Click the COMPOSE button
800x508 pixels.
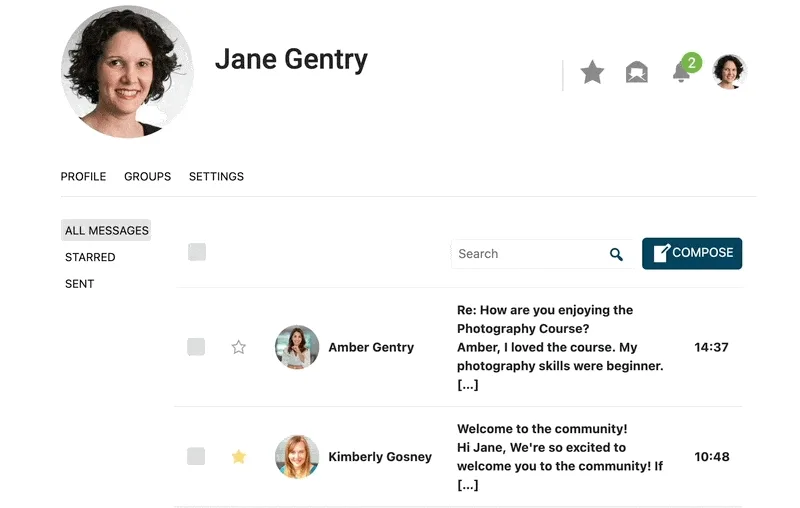(x=692, y=253)
